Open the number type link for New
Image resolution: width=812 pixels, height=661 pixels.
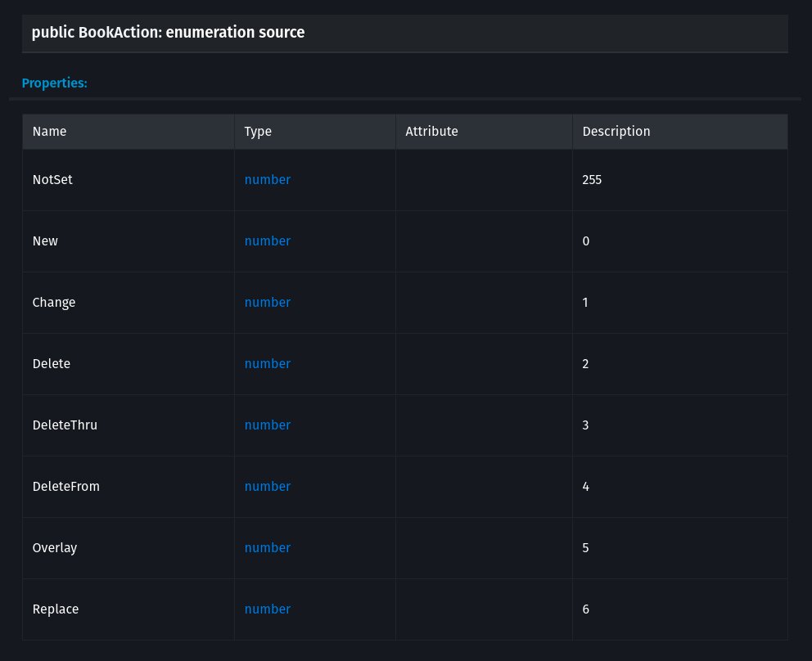tap(267, 241)
